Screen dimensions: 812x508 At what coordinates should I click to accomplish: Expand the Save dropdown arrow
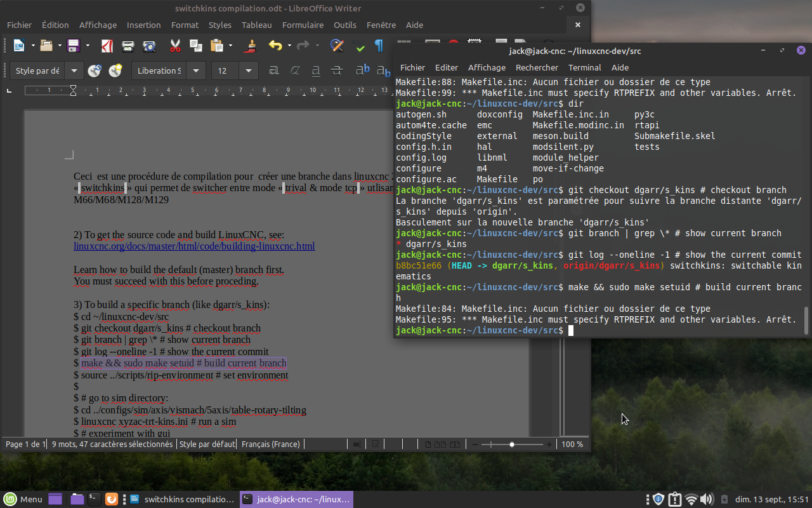coord(88,46)
